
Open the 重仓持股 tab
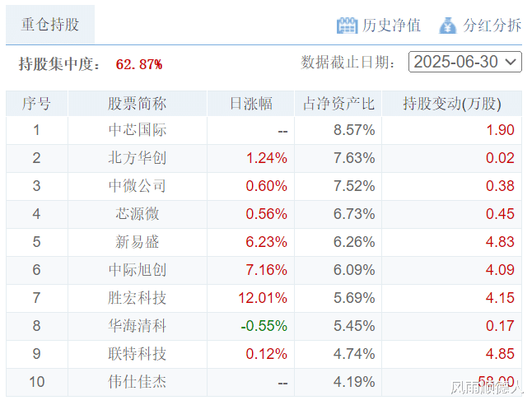tap(50, 25)
